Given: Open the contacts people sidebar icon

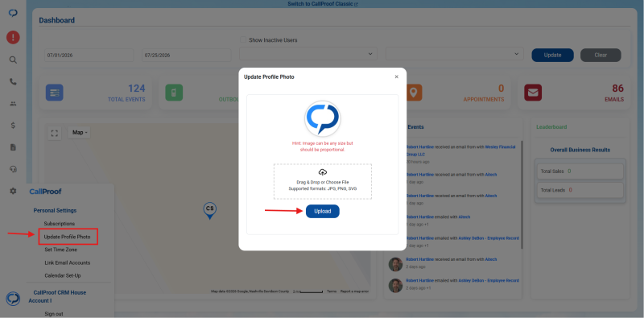Looking at the screenshot, I should [x=13, y=104].
